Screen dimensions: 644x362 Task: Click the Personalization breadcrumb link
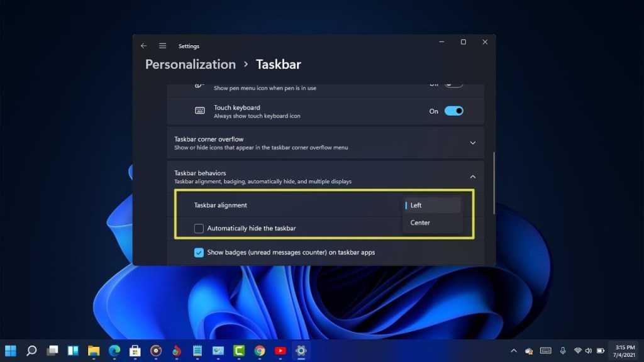tap(191, 65)
